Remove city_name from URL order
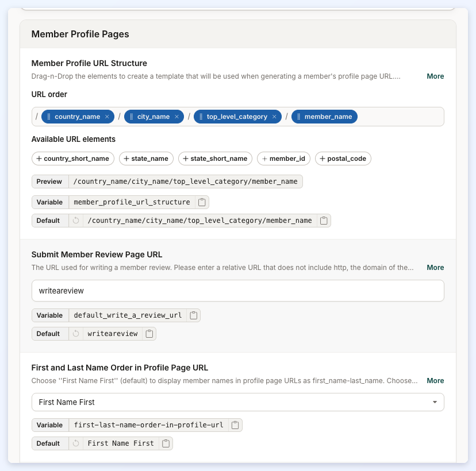476x471 pixels. pos(176,117)
